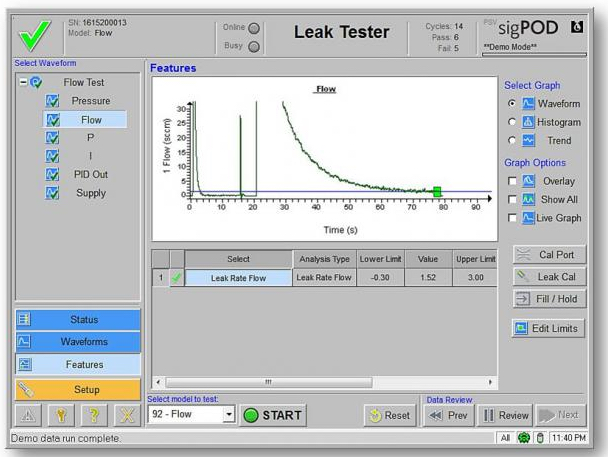
Task: Click the Value cell 1.52
Action: coord(428,278)
